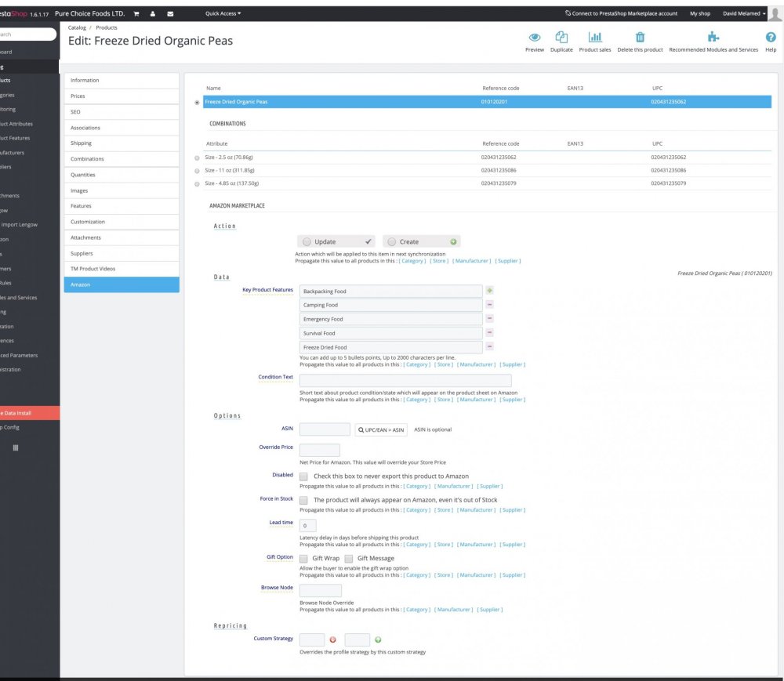This screenshot has height=681, width=784.
Task: Click the Override Price input field
Action: pyautogui.click(x=320, y=450)
